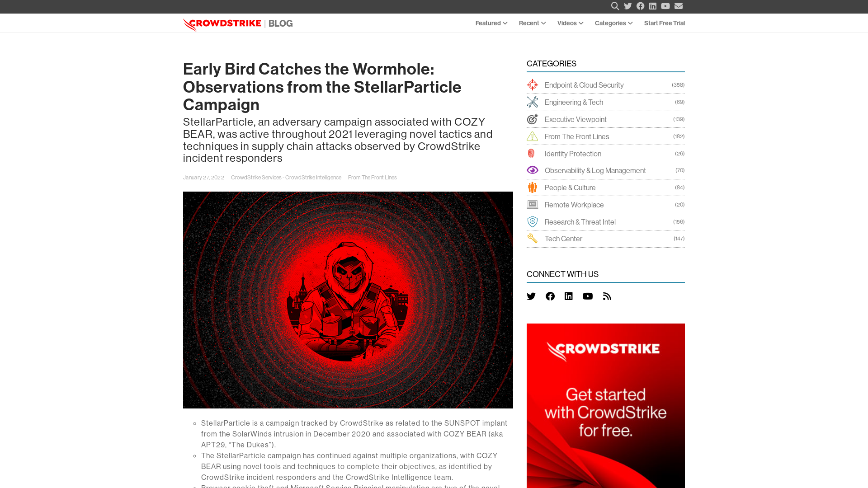Click the email envelope icon in top bar

tap(679, 6)
